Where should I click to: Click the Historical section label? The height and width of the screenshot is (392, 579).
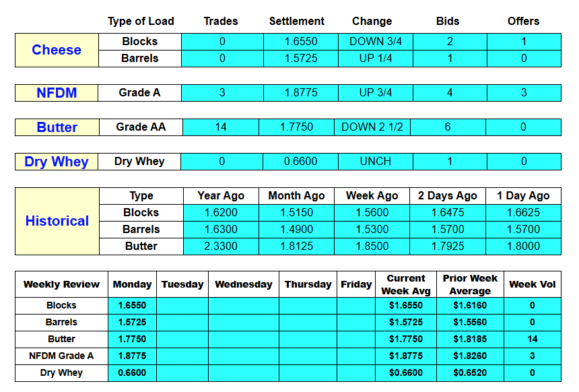point(57,221)
